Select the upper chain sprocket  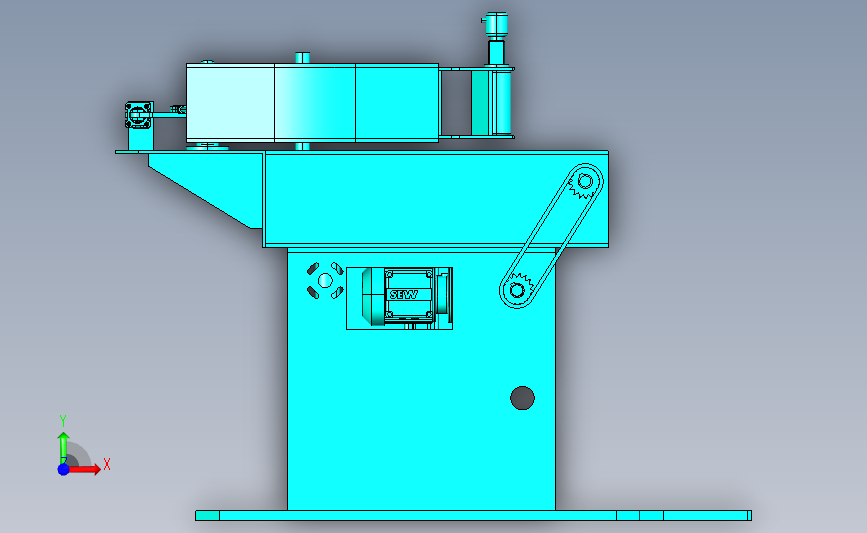[584, 183]
